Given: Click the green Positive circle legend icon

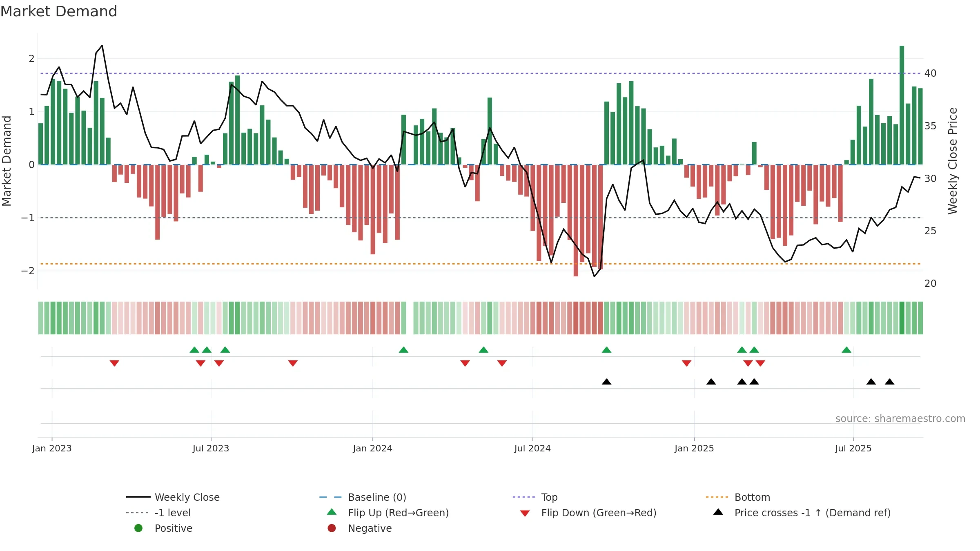Looking at the screenshot, I should pyautogui.click(x=138, y=528).
